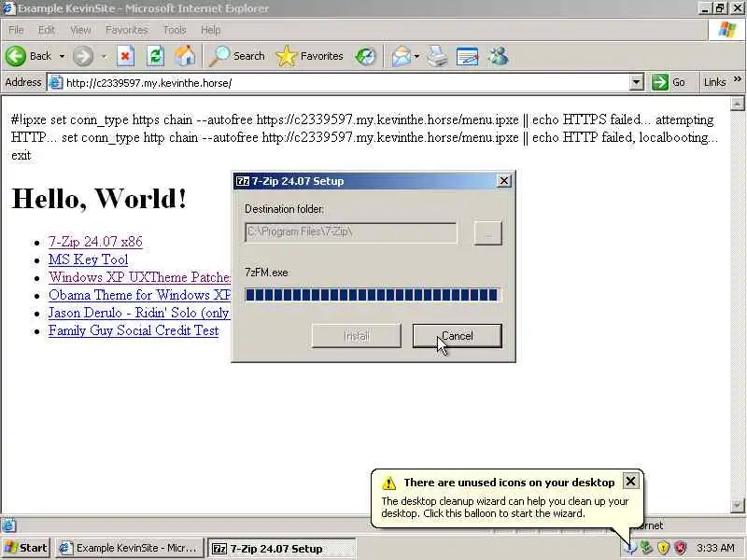Viewport: 747px width, 560px height.
Task: Open the MS Key Tool link
Action: pos(88,259)
